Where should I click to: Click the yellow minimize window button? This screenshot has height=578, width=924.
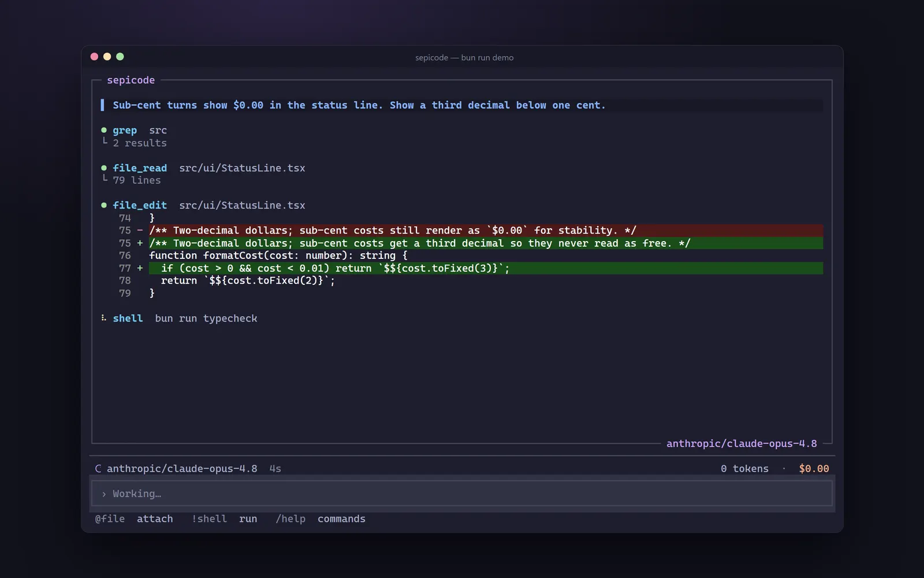coord(107,57)
